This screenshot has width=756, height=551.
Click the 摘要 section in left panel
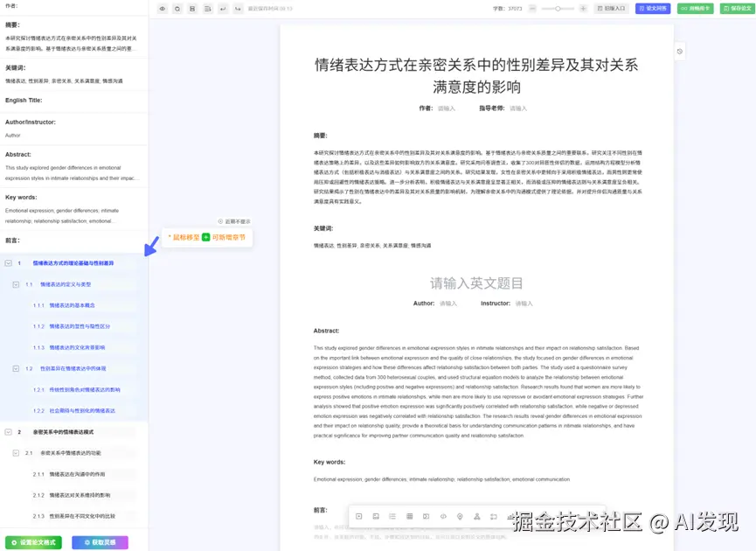click(x=73, y=36)
